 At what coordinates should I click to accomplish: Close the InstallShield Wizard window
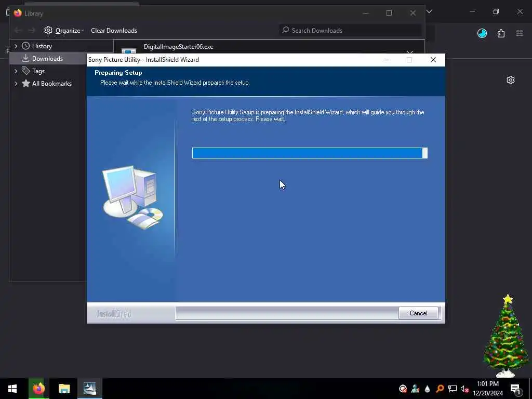(x=433, y=60)
